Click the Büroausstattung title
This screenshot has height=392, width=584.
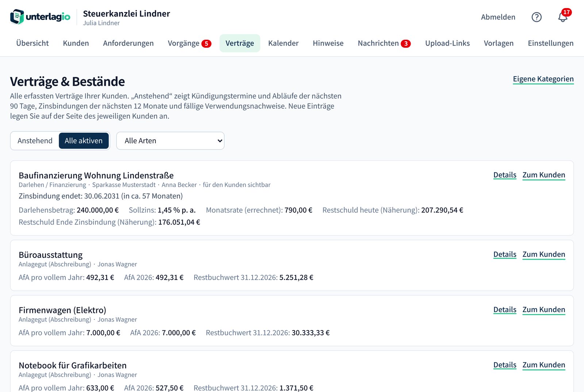[50, 255]
